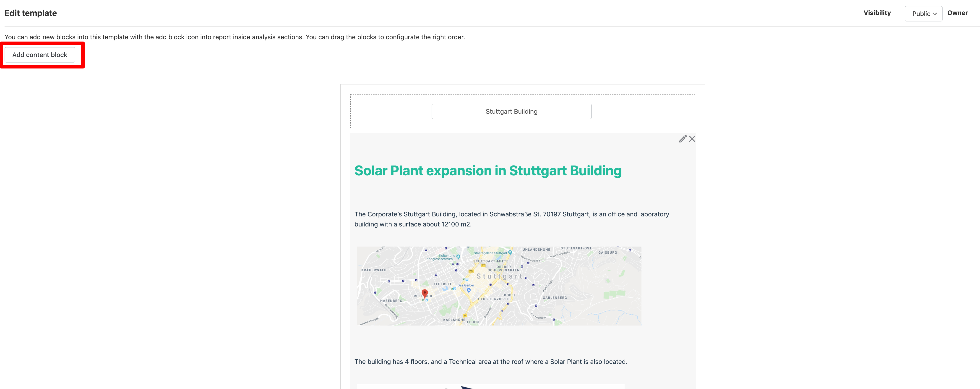Click the Add content block button
This screenshot has width=980, height=389.
pyautogui.click(x=39, y=55)
